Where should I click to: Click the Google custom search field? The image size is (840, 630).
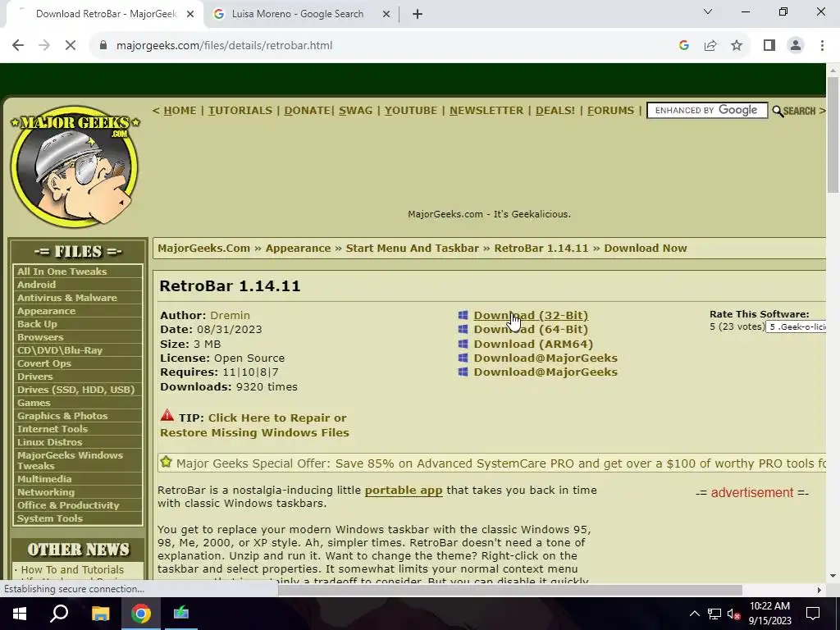click(707, 111)
